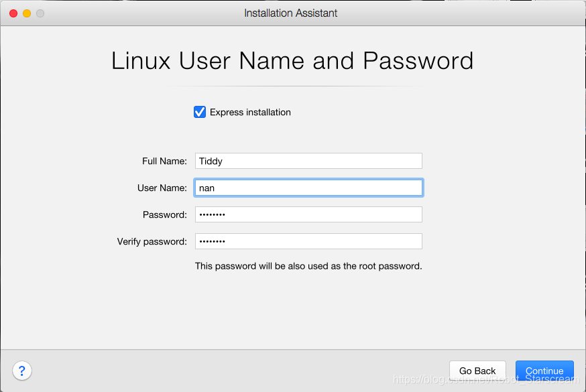The width and height of the screenshot is (586, 392).
Task: Click the Password: label
Action: click(165, 214)
